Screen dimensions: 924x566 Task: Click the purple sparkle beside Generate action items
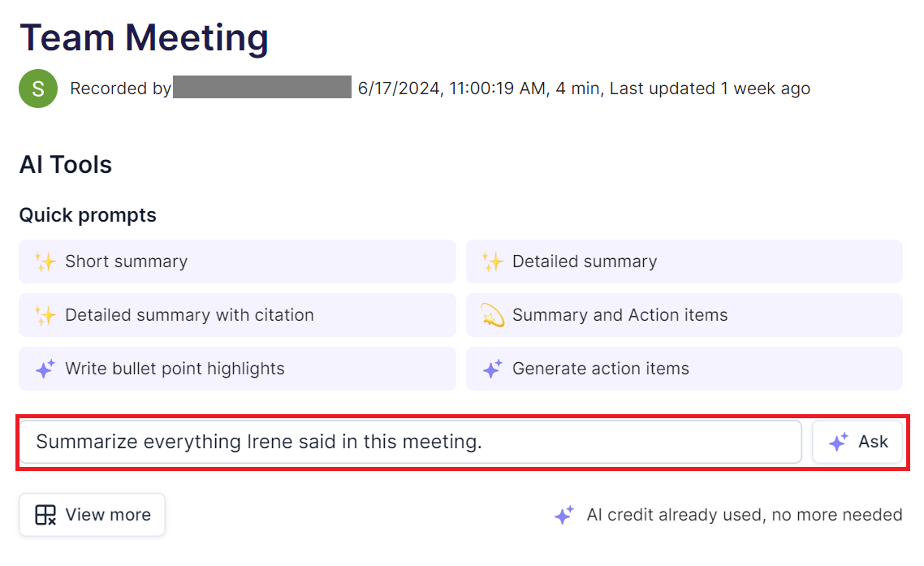coord(492,369)
